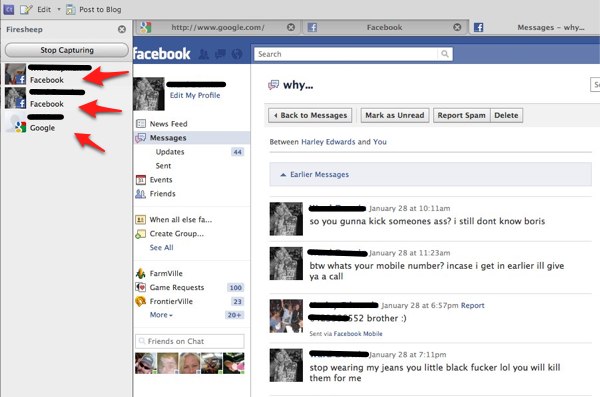The height and width of the screenshot is (397, 600).
Task: Open the Edit toolbar item
Action: click(44, 10)
